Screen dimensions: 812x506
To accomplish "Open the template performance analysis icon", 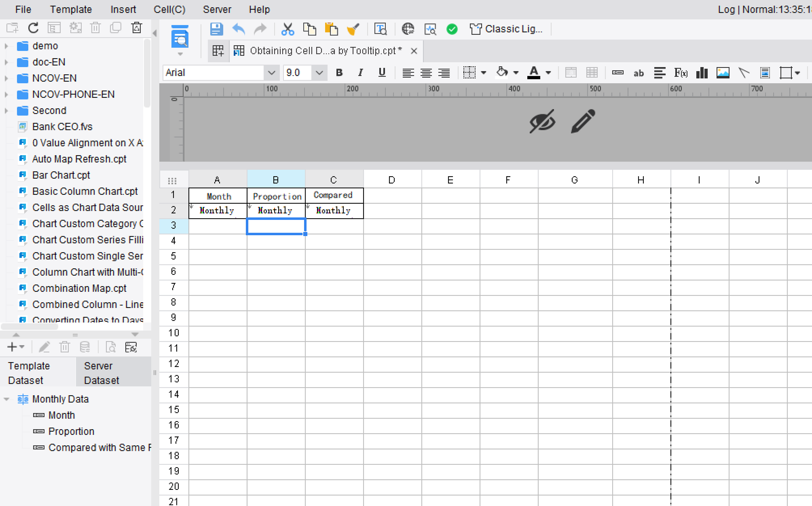I will pos(430,29).
